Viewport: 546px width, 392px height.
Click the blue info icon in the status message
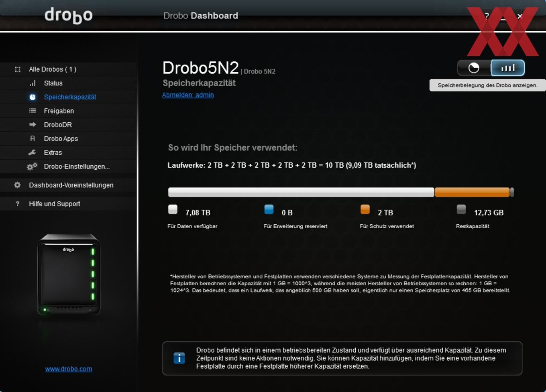click(179, 358)
